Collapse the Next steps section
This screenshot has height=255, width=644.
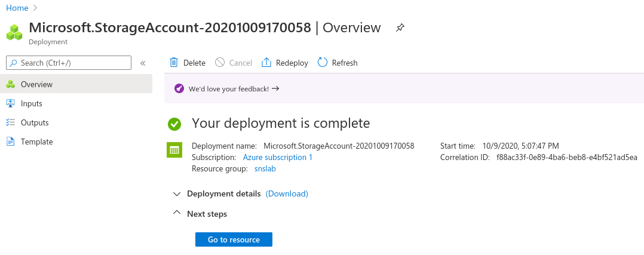pos(177,213)
